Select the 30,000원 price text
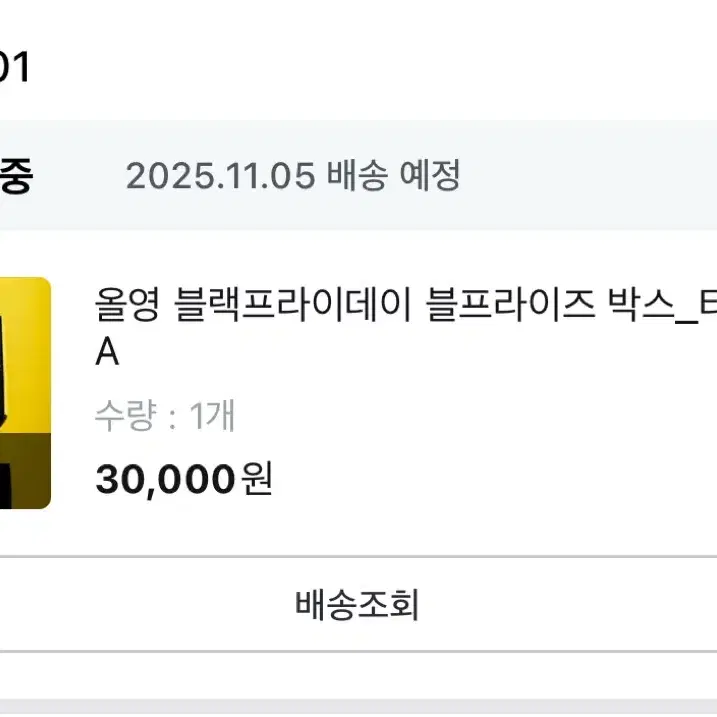The width and height of the screenshot is (717, 717). (x=184, y=479)
